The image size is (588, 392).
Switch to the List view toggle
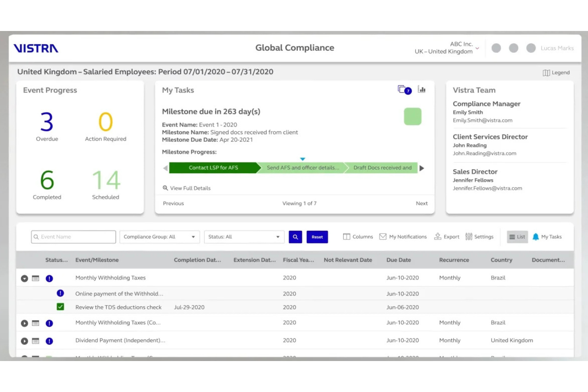tap(517, 237)
